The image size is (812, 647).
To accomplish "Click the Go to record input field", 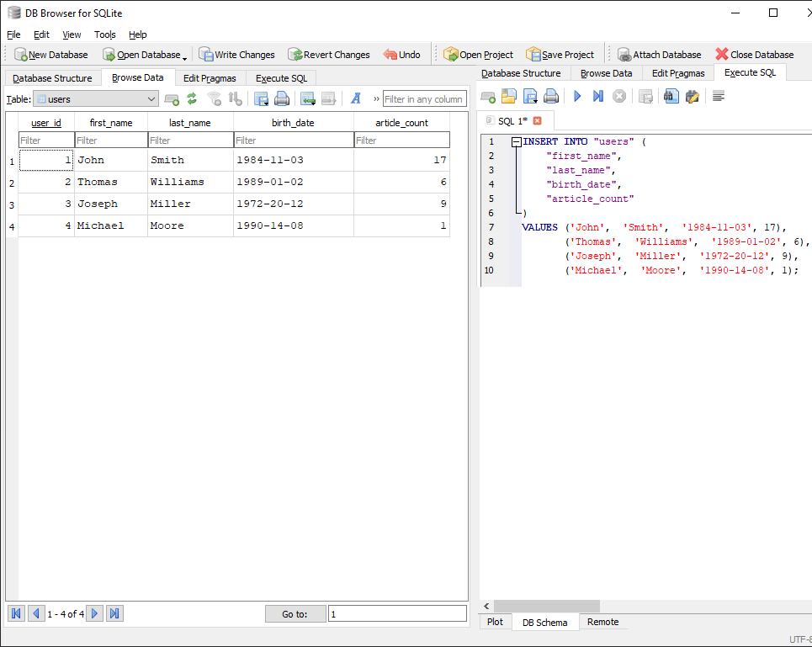I will pos(397,613).
